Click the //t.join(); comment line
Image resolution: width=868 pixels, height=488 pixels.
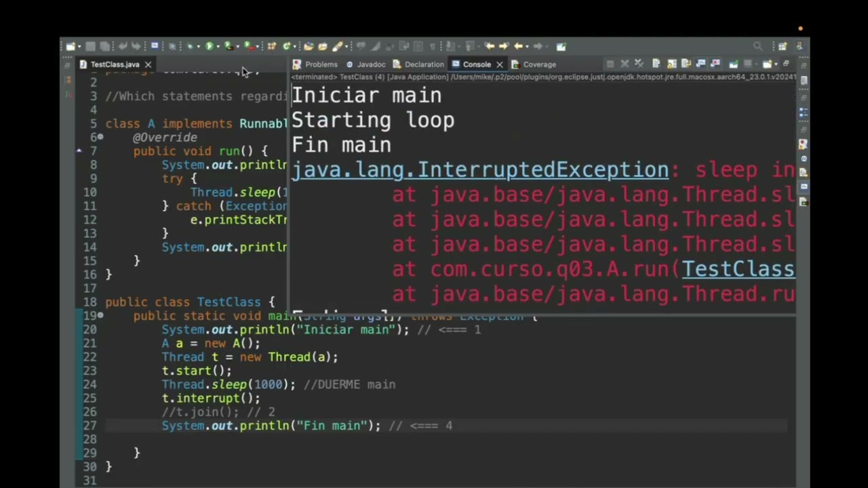218,412
